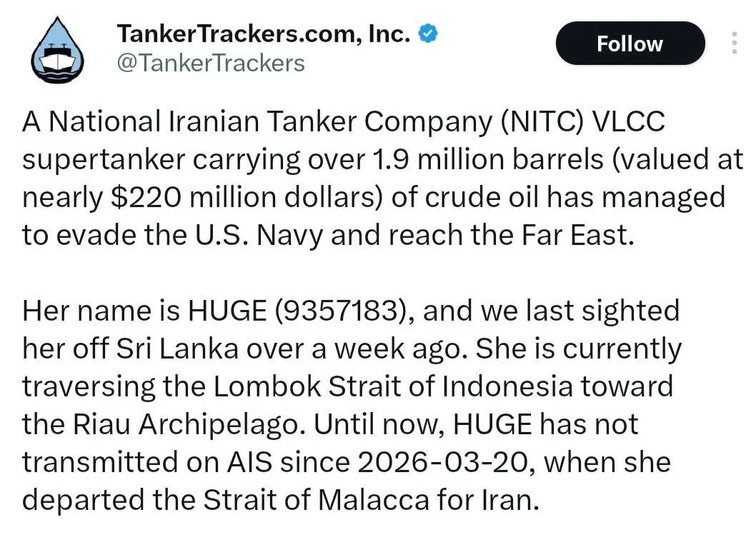Click the date 2026-03-20 in the tweet

point(442,462)
